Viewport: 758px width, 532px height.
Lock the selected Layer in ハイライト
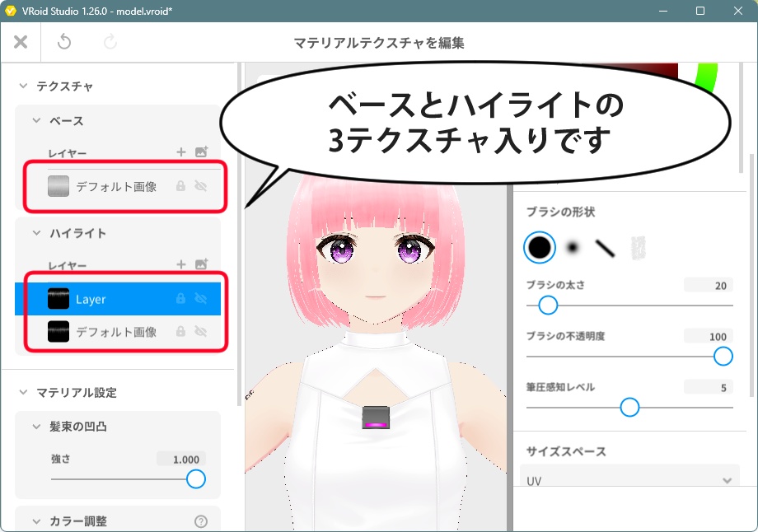pyautogui.click(x=180, y=298)
